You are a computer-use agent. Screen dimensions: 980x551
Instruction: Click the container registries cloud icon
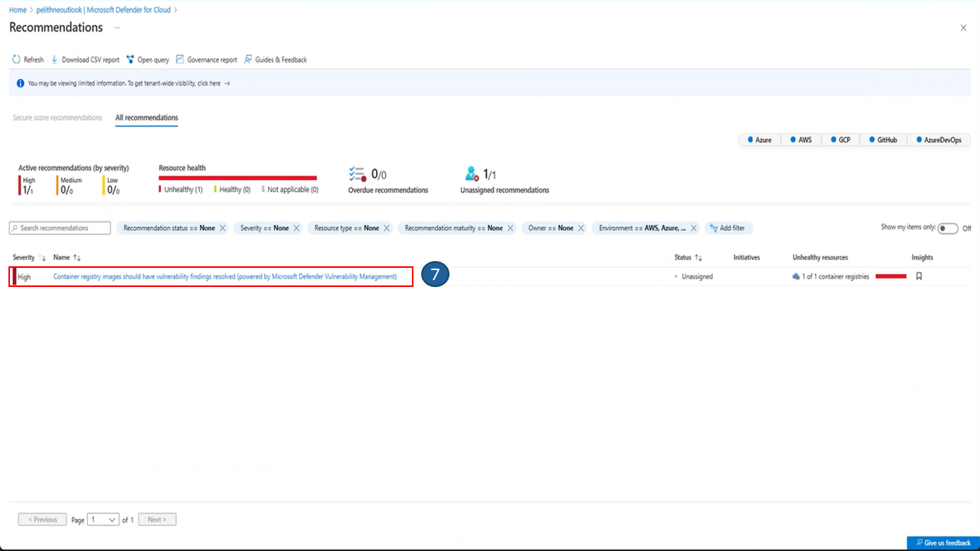[796, 276]
